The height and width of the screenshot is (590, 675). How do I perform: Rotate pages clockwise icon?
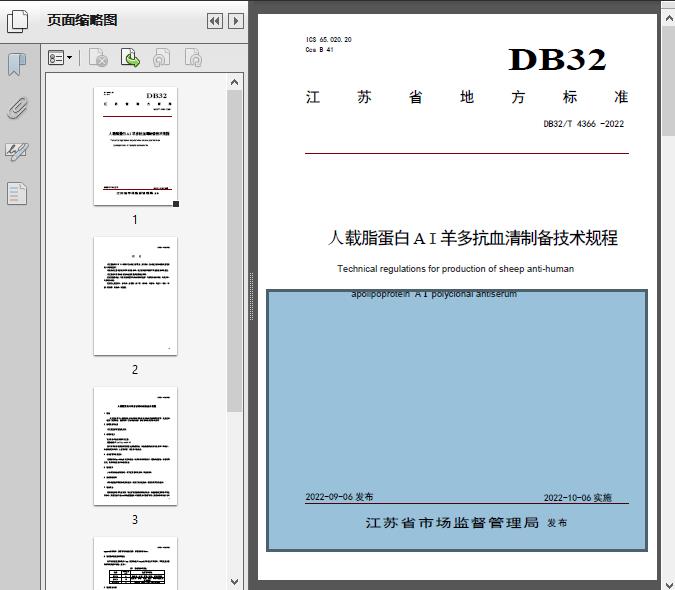(x=193, y=58)
